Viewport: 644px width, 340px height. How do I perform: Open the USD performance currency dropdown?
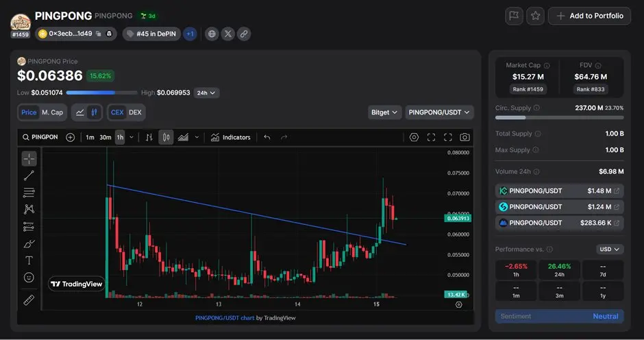pyautogui.click(x=610, y=249)
